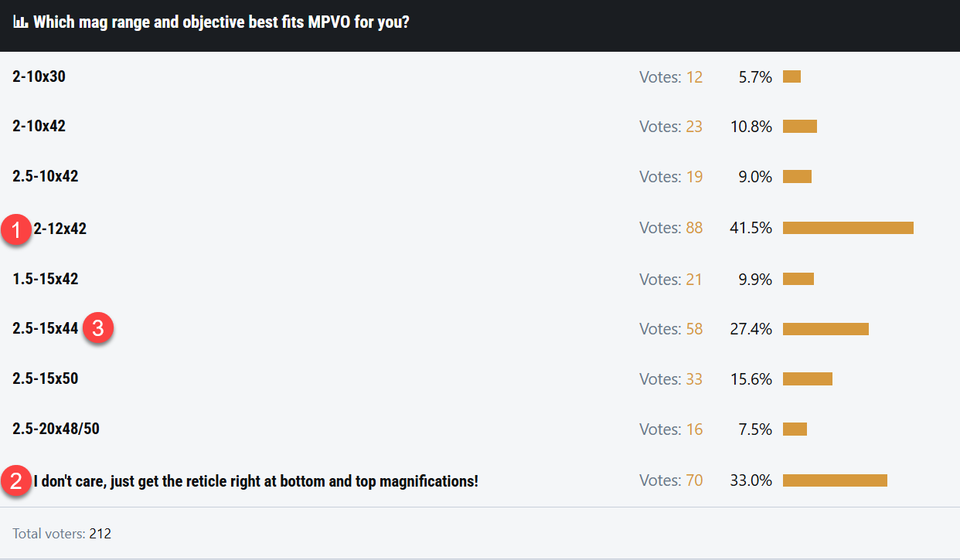The image size is (960, 560).
Task: Click the 33.0% result bar
Action: 835,480
